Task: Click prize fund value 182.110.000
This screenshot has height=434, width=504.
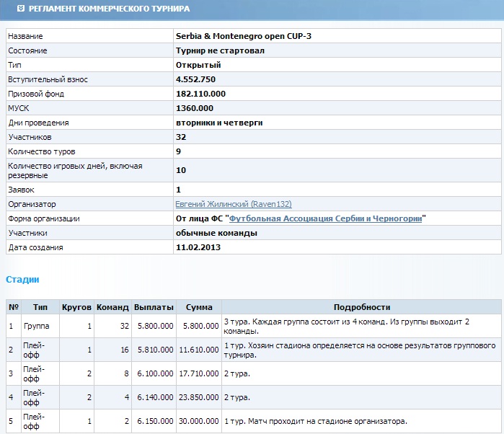Action: [x=200, y=94]
